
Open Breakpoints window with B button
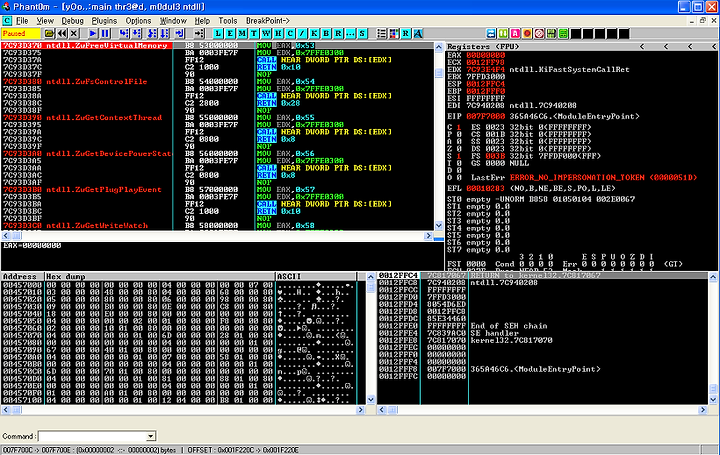click(x=326, y=34)
